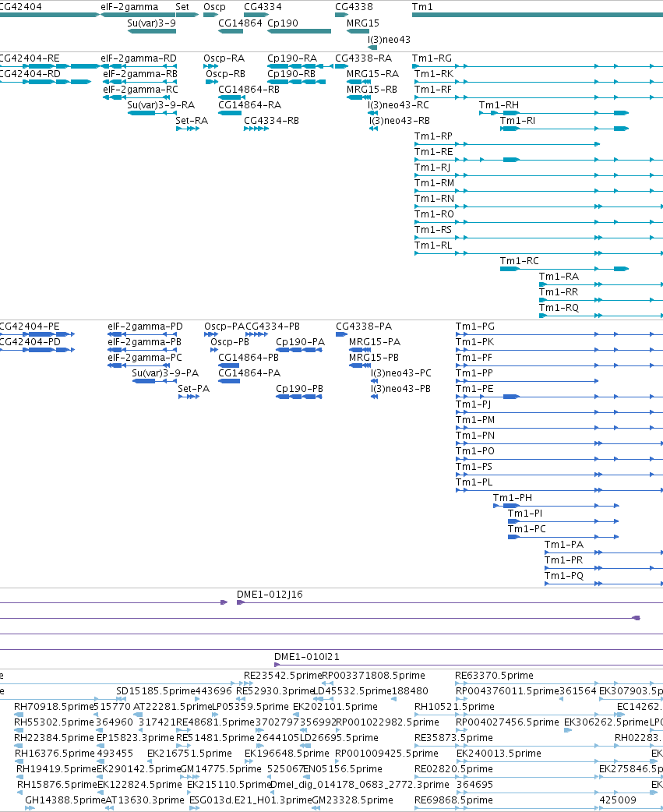Click protein eIF-2gamma-PD

point(146,327)
